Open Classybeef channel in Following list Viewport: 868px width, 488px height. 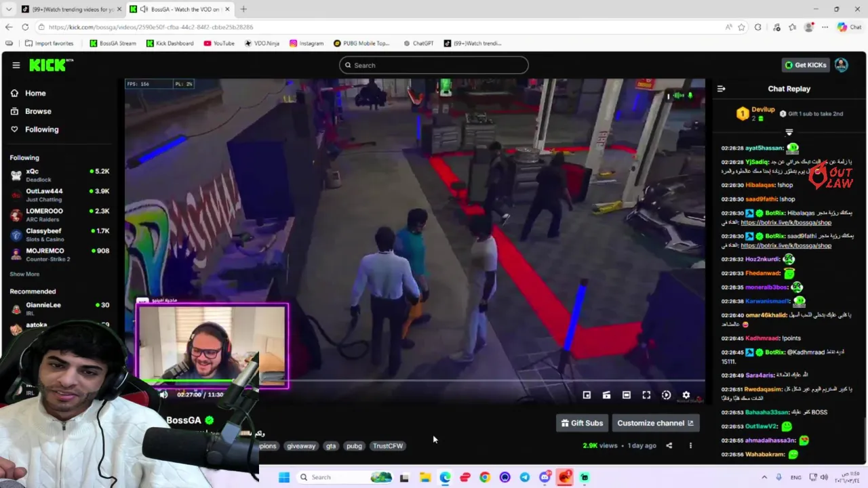pyautogui.click(x=60, y=235)
